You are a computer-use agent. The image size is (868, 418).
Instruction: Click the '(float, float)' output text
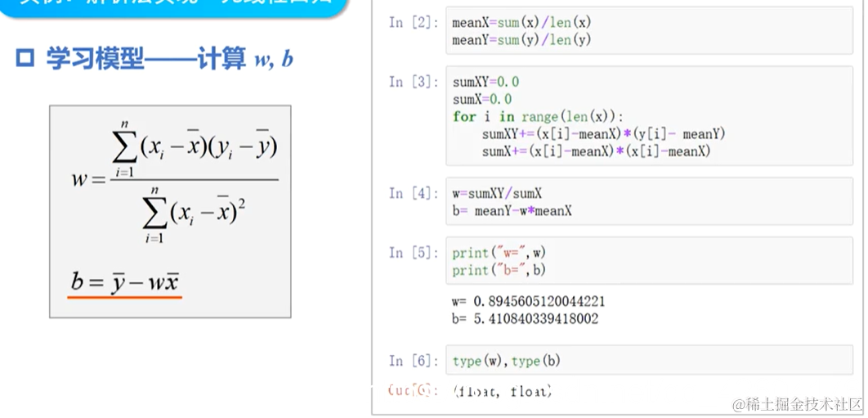coord(502,391)
